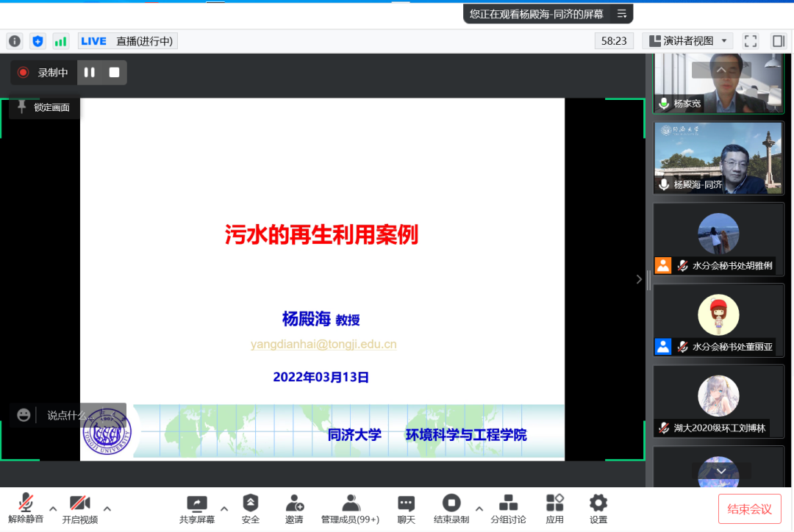
Task: Open the presenter view dropdown
Action: (x=688, y=41)
